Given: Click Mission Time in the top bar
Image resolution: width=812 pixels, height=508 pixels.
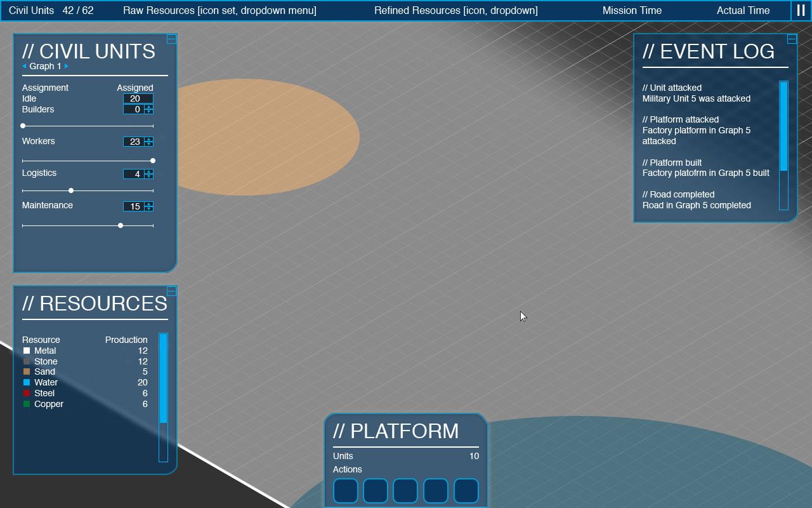Looking at the screenshot, I should click(x=632, y=10).
